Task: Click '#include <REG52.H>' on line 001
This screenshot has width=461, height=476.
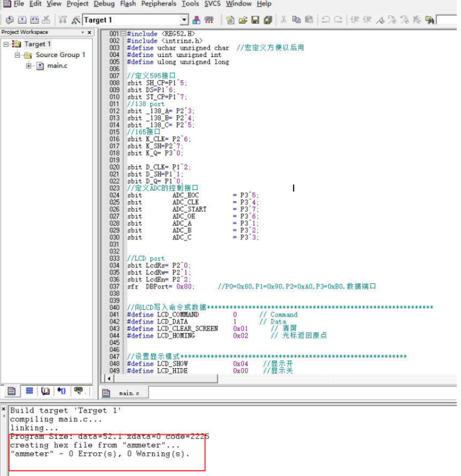Action: [161, 34]
